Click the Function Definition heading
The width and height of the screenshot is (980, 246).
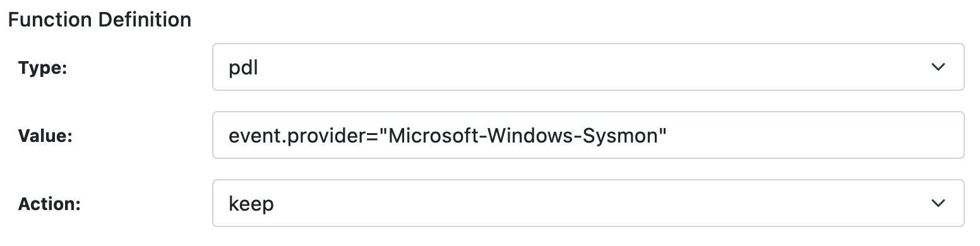pyautogui.click(x=99, y=20)
